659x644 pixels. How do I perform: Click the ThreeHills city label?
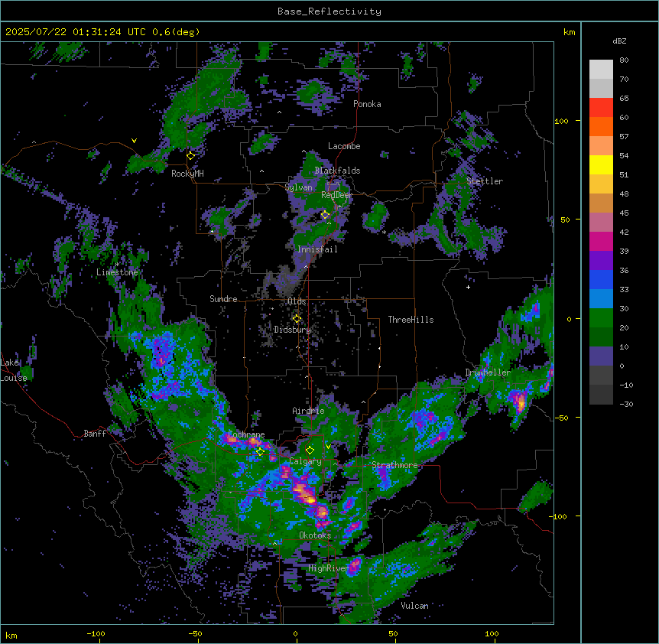pyautogui.click(x=411, y=320)
